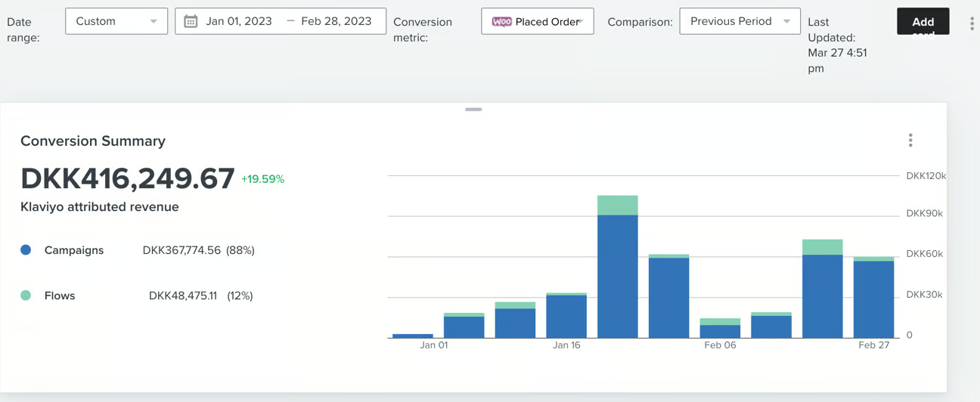The width and height of the screenshot is (980, 402).
Task: Open the Custom date range dropdown
Action: 116,21
